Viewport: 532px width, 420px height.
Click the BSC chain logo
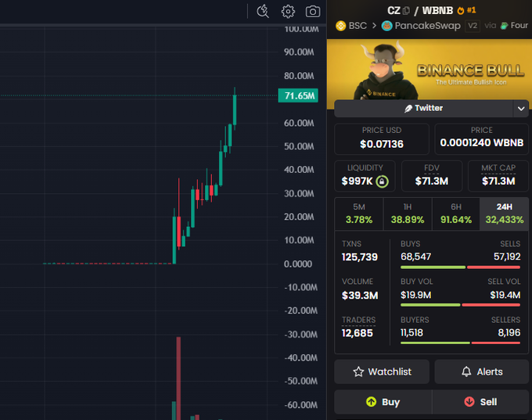pos(340,26)
